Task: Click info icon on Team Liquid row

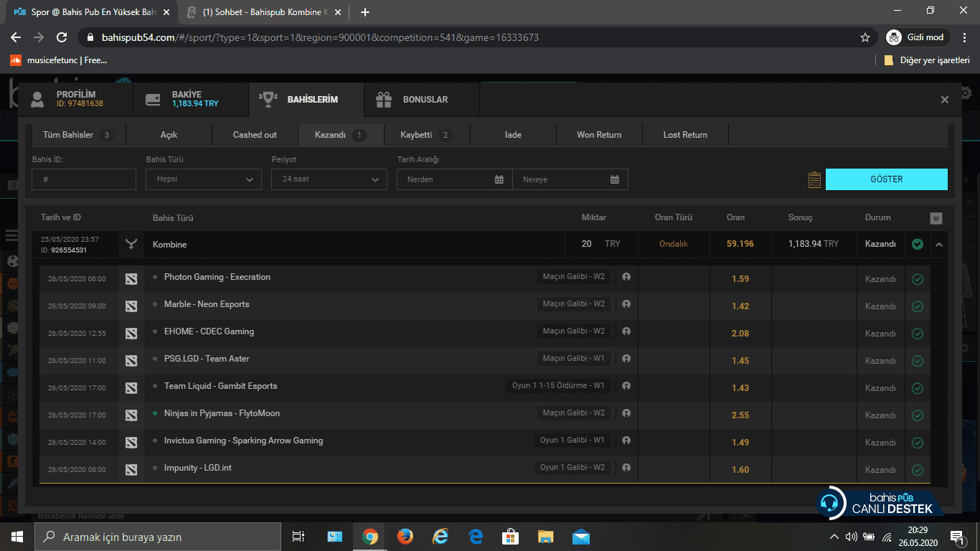Action: (x=626, y=386)
